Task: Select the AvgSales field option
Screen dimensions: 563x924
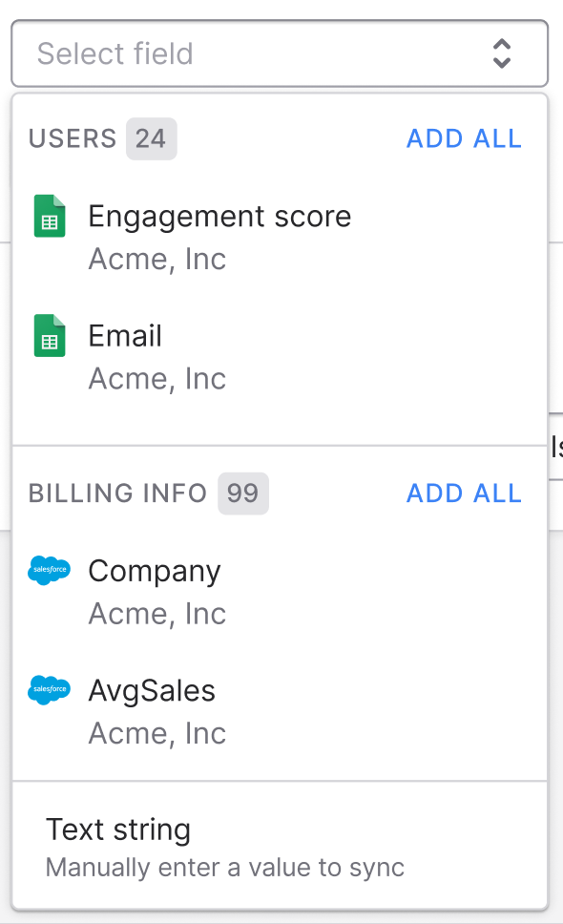Action: tap(280, 711)
